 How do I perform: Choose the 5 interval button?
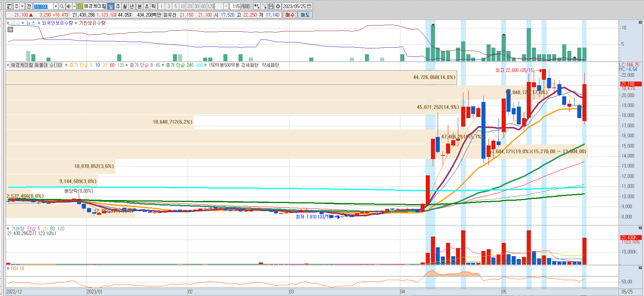tap(175, 6)
